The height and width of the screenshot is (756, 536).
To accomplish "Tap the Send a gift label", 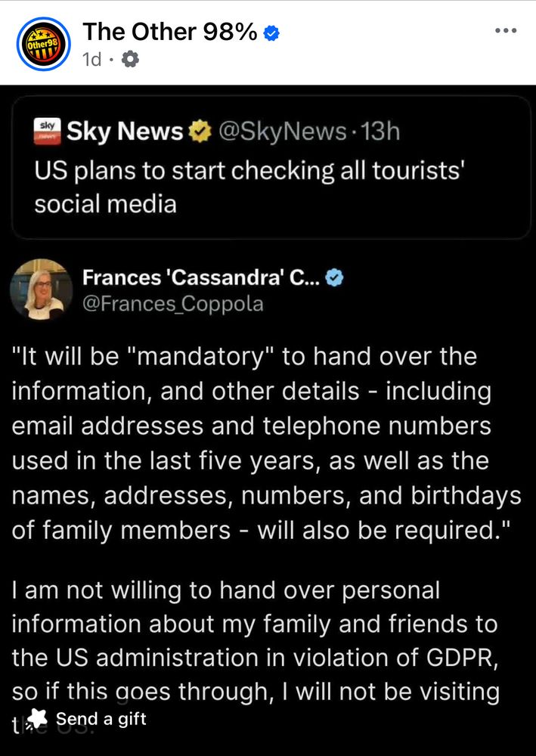I will [x=101, y=718].
